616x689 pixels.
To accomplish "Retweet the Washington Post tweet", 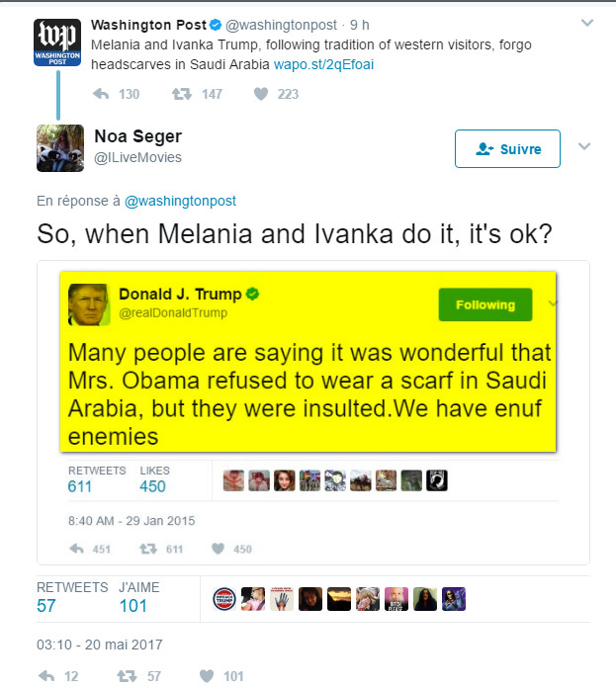I will (182, 94).
